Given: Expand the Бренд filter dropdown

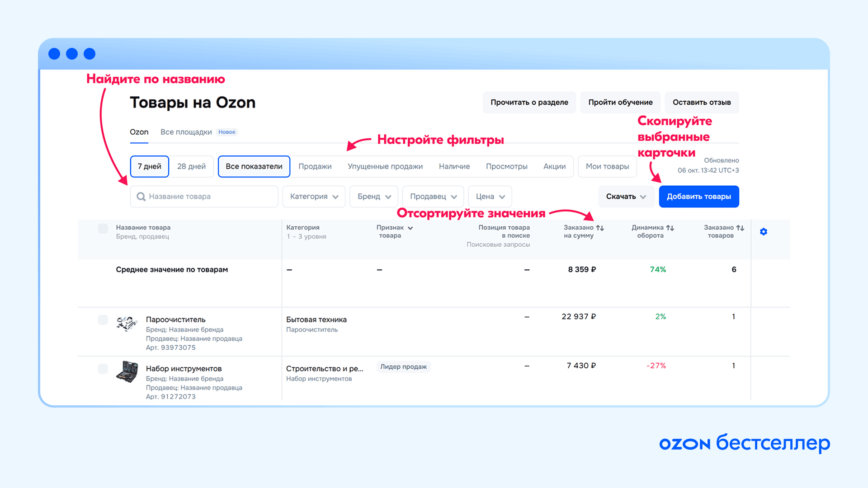Looking at the screenshot, I should tap(374, 197).
